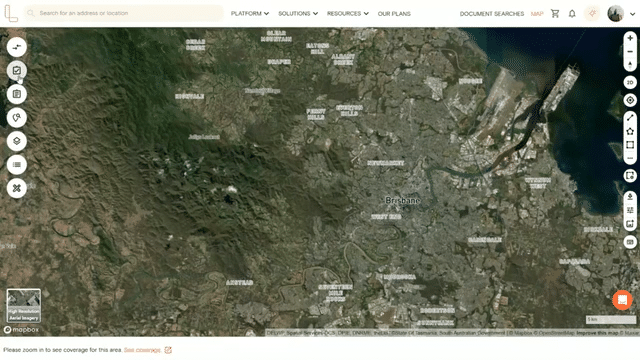Toggle the 2D map view
The image size is (640, 360).
click(630, 82)
